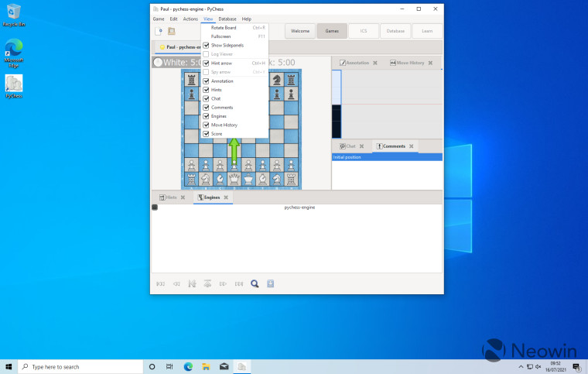This screenshot has height=374, width=588.
Task: Open the Windows Start menu
Action: click(9, 366)
